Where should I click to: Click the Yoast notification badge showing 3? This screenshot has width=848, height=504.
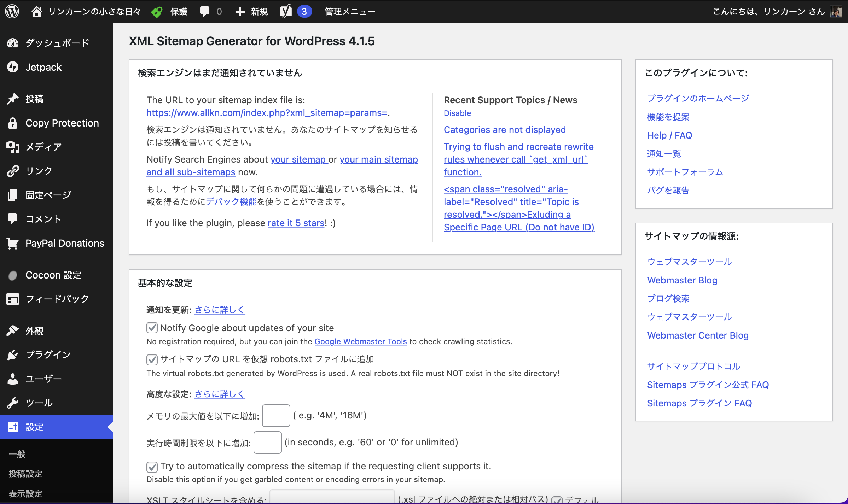tap(304, 12)
